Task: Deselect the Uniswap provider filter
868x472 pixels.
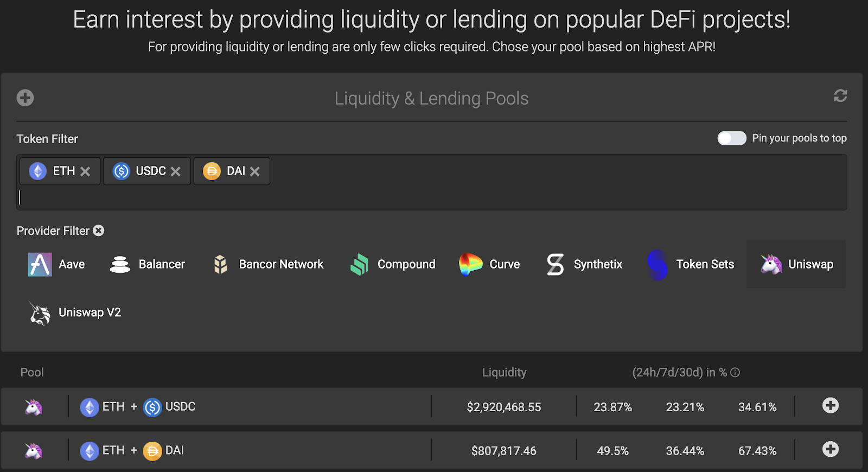Action: pos(796,265)
